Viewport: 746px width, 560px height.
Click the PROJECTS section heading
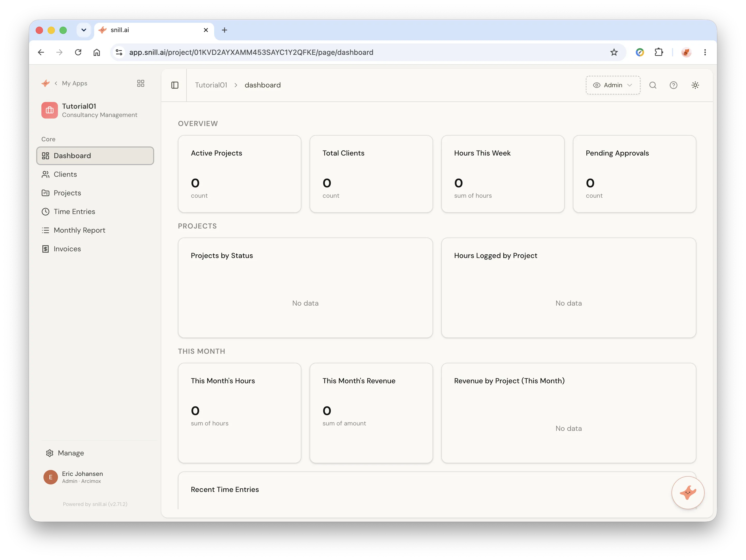pos(197,226)
